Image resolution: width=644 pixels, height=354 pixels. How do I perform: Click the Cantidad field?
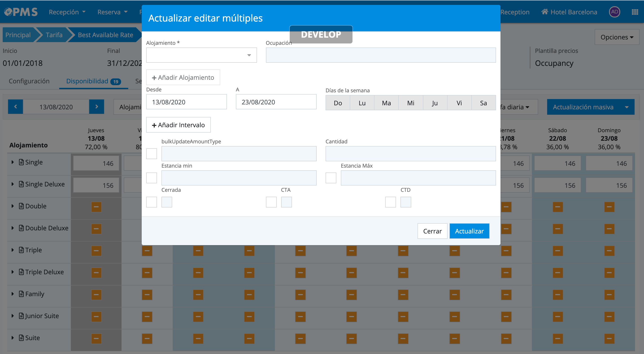(411, 154)
